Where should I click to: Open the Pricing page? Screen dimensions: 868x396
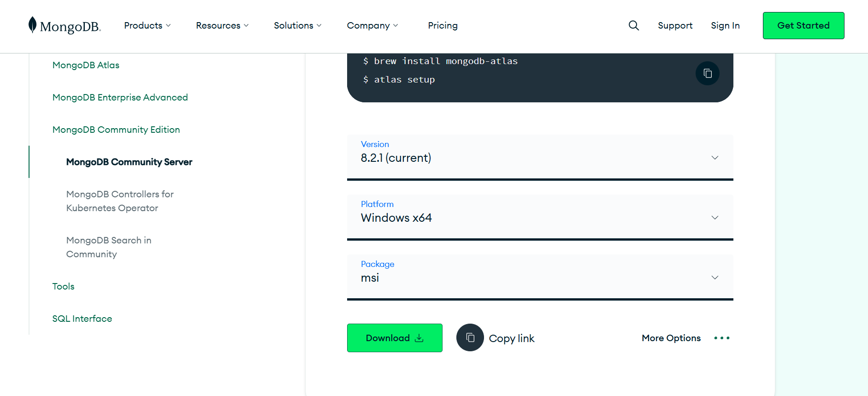point(443,25)
